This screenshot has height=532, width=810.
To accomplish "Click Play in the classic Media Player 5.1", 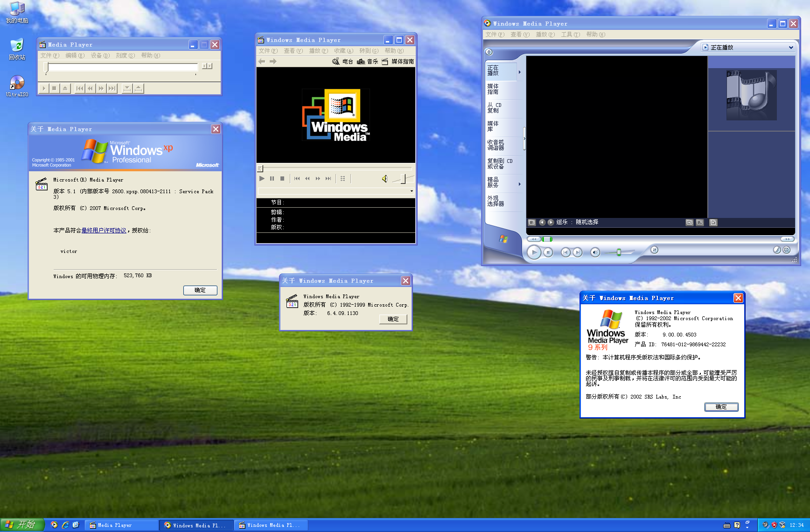I will (x=44, y=88).
